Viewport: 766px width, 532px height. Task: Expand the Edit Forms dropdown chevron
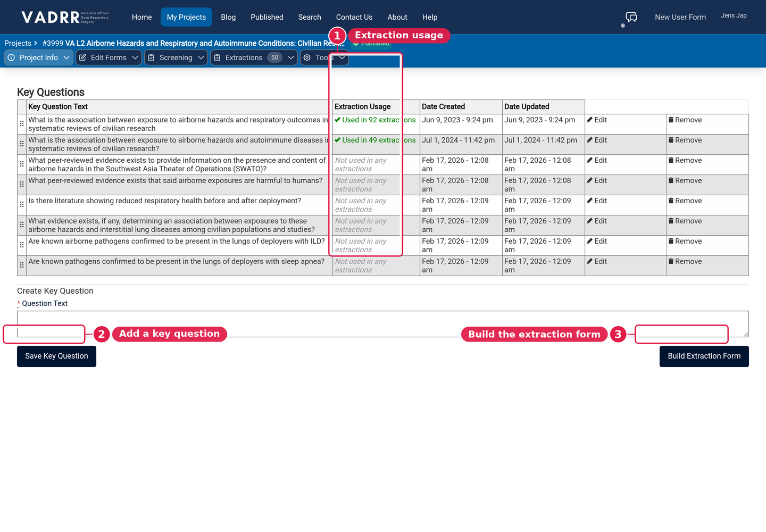coord(135,57)
